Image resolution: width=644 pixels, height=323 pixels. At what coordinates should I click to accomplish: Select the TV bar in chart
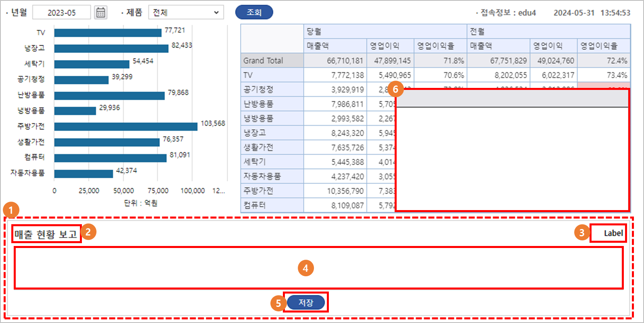pos(108,33)
